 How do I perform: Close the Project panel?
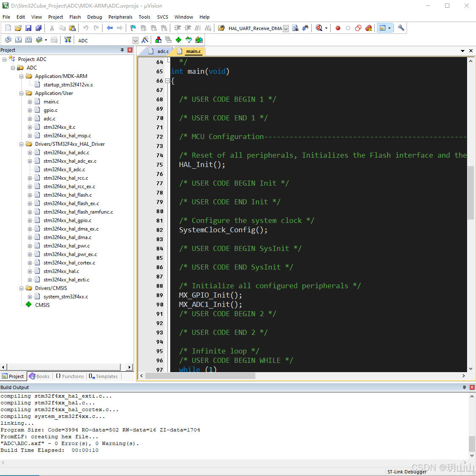pos(130,50)
